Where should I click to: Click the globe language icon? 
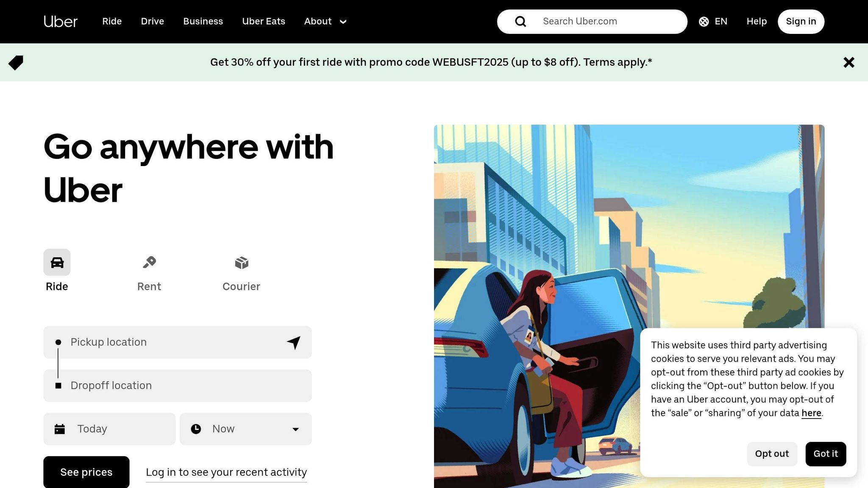click(704, 22)
